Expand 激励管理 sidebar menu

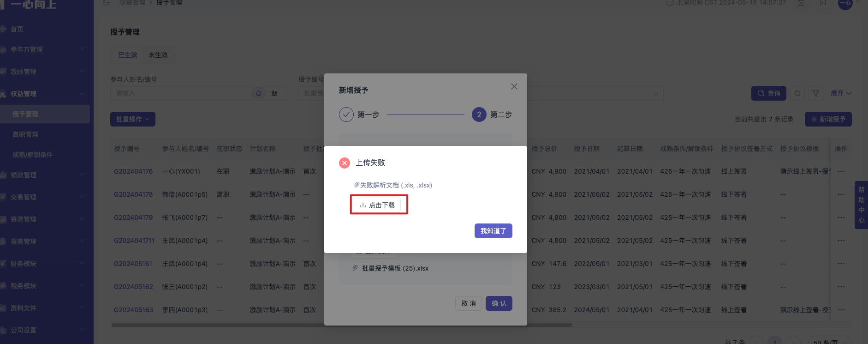coord(45,72)
